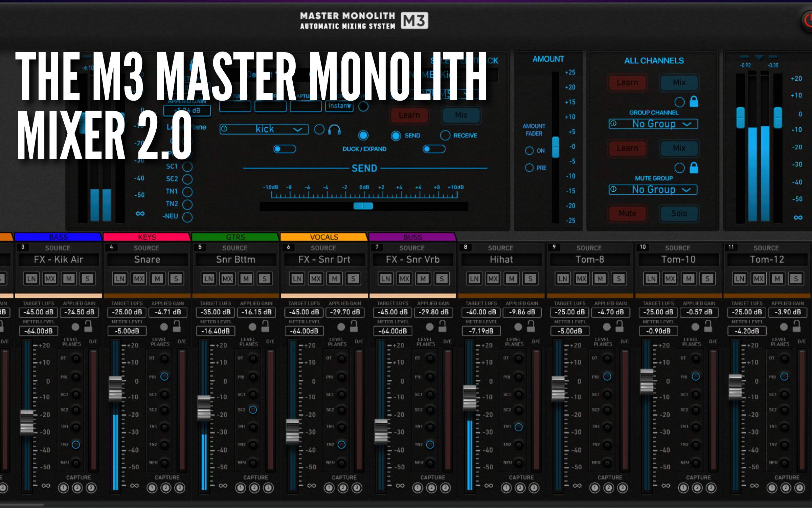Click the Snare TARGET LUFS value field
This screenshot has width=812, height=508.
point(127,312)
